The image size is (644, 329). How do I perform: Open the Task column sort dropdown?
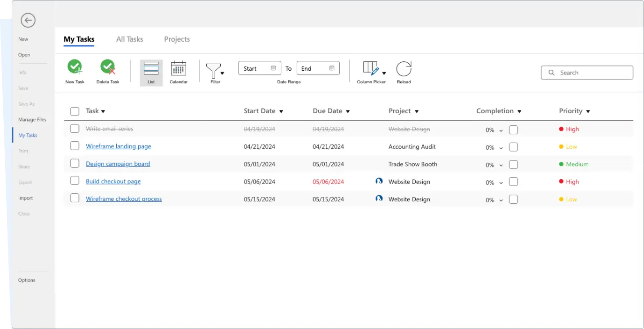103,111
